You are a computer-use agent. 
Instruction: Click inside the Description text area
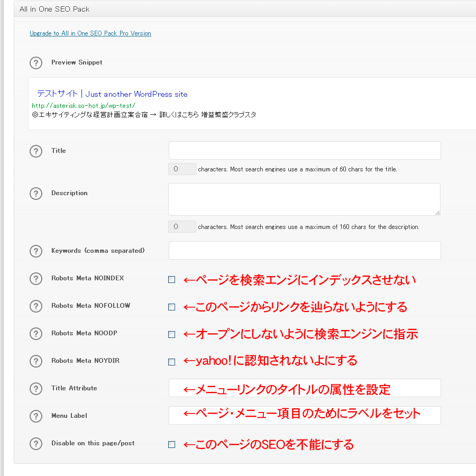(x=305, y=199)
